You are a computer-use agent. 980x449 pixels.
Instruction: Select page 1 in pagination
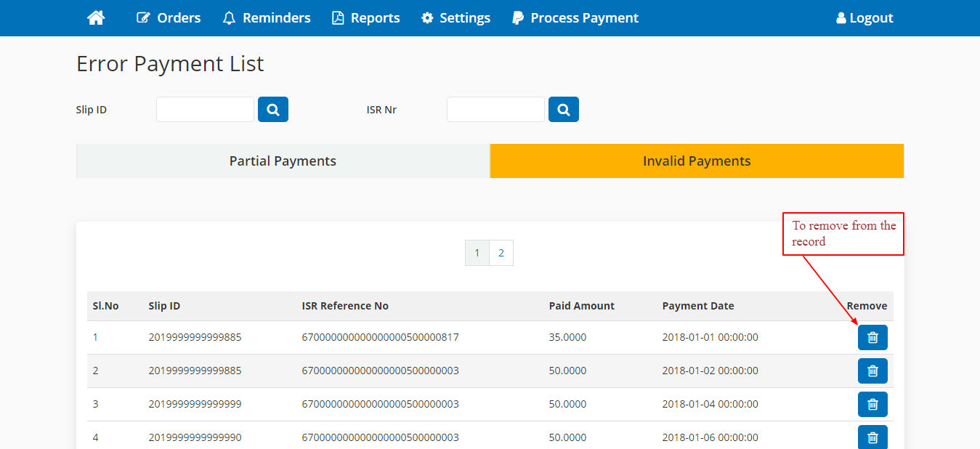477,254
